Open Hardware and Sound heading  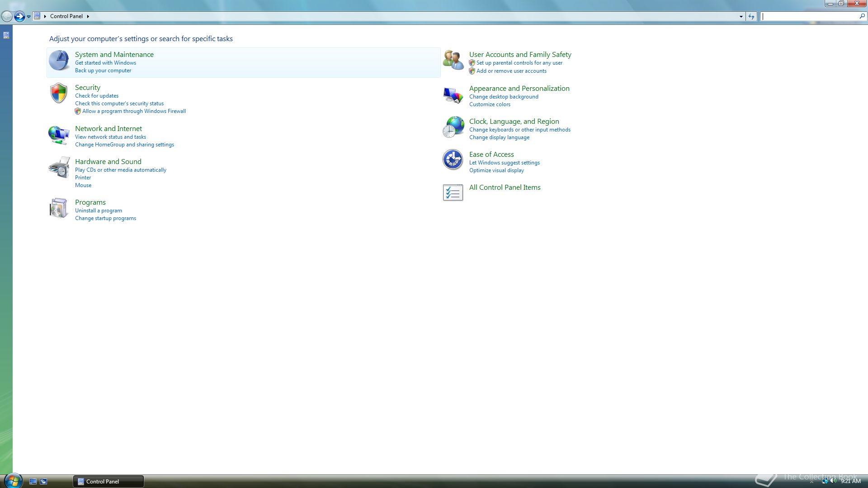click(108, 162)
